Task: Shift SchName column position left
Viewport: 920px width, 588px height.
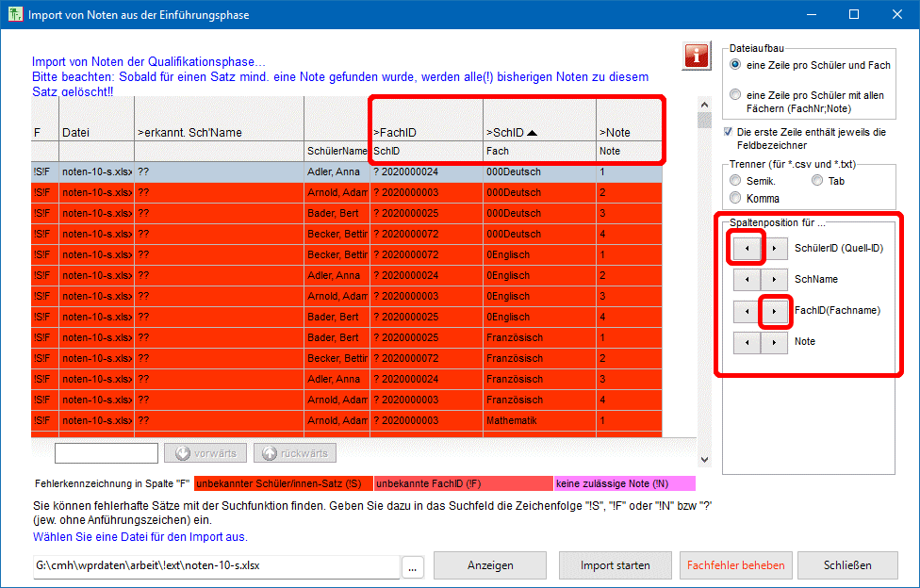Action: pos(747,280)
